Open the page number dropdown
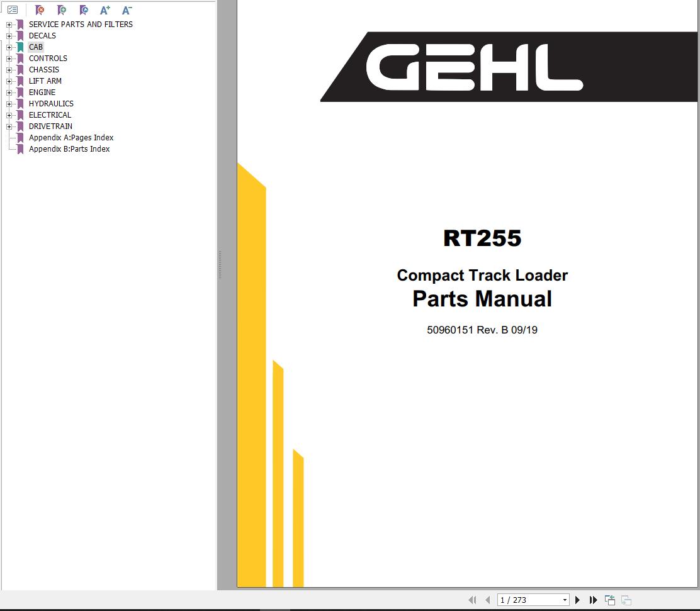 [x=565, y=600]
